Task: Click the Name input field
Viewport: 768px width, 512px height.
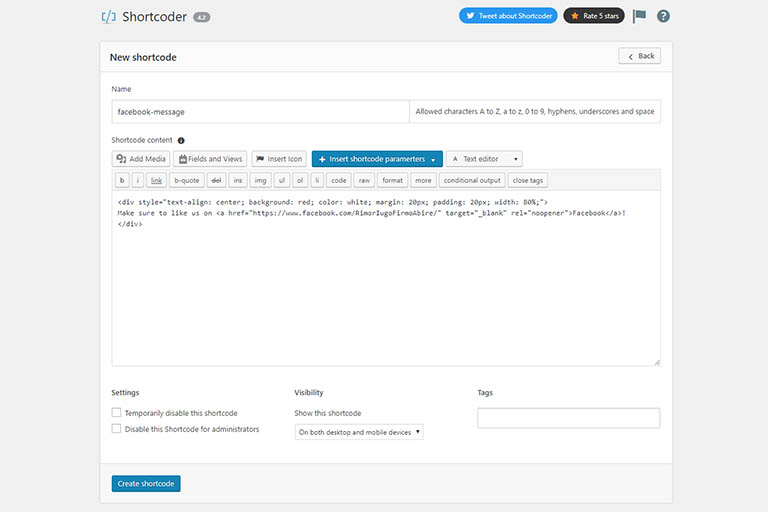Action: pyautogui.click(x=261, y=112)
